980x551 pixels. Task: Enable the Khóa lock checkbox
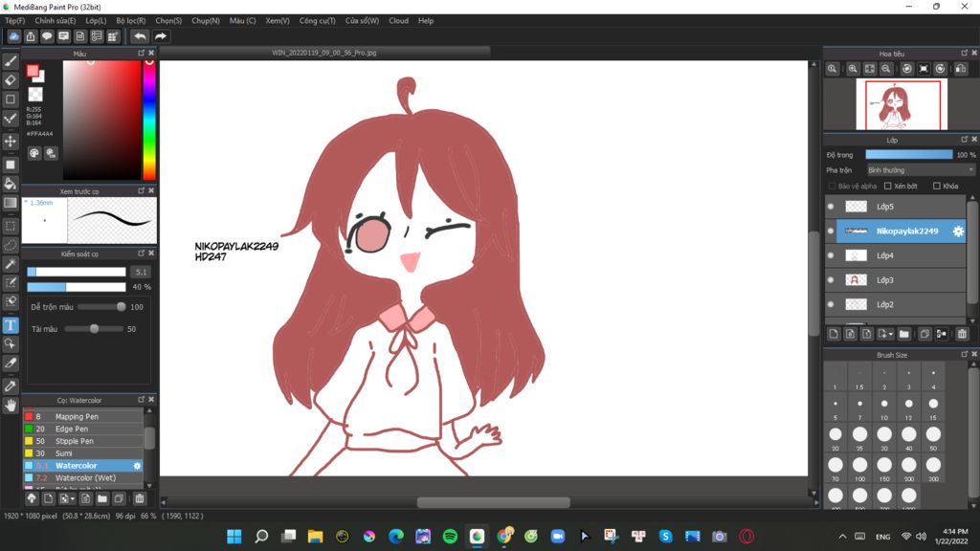pos(936,187)
